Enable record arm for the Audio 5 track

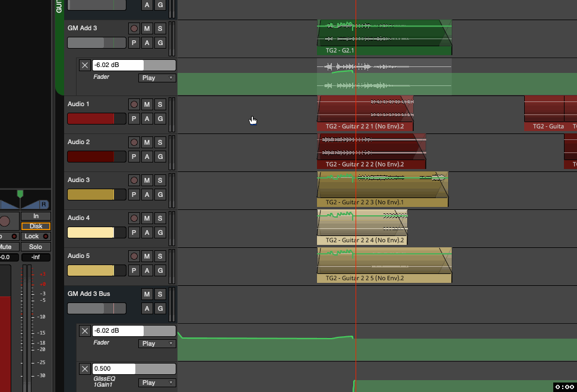click(x=134, y=256)
